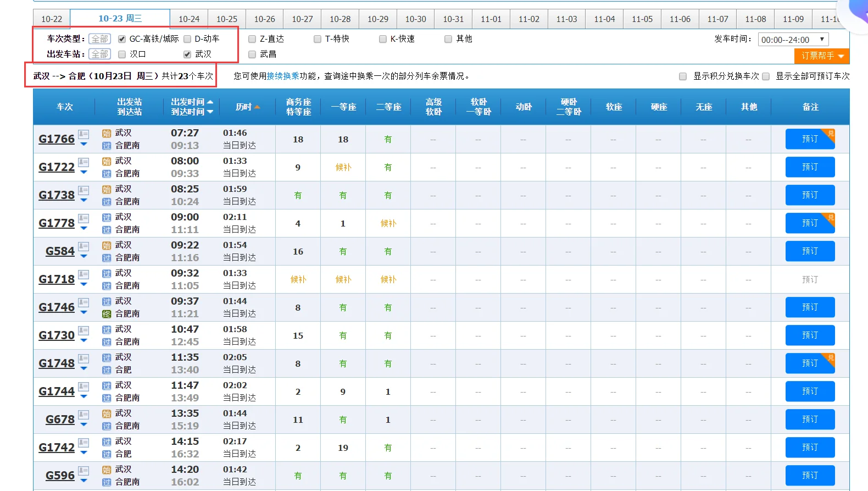Viewport: 868px width, 491px height.
Task: Select the 11-01 date tab
Action: (491, 19)
